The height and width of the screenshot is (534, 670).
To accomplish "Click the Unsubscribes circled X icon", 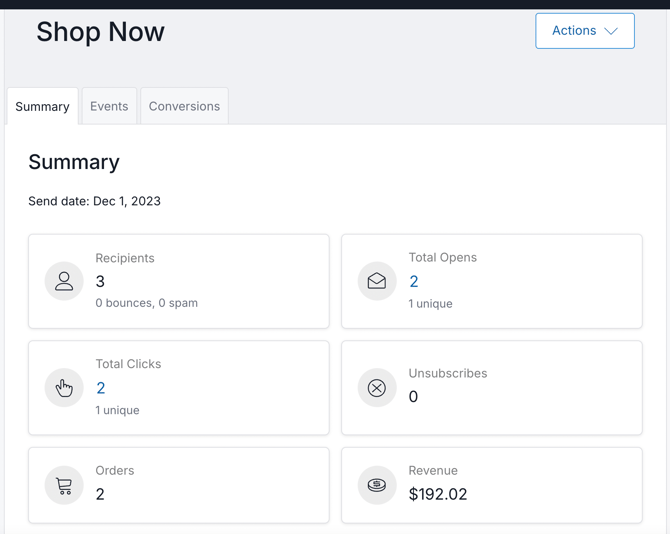I will pyautogui.click(x=377, y=387).
